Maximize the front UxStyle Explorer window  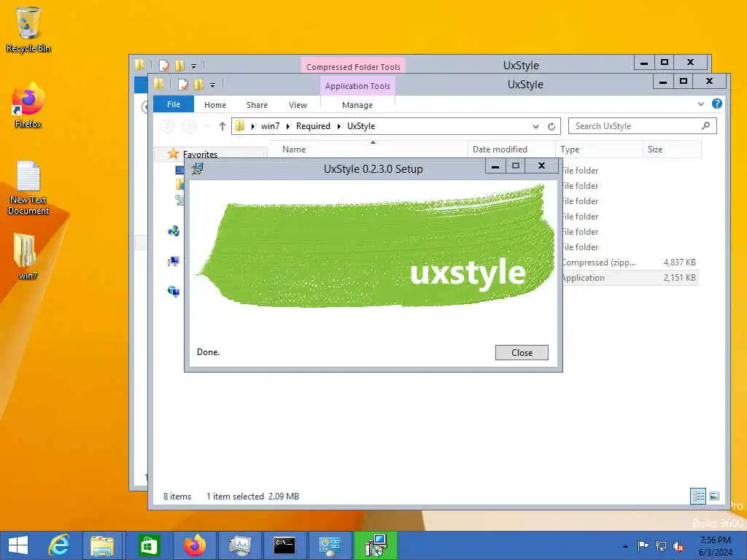[683, 81]
